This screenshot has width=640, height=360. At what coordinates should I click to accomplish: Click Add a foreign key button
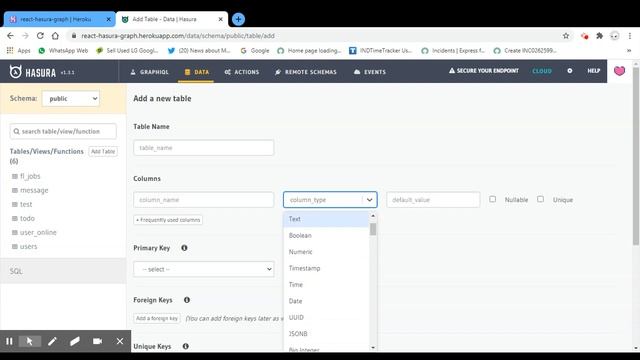pos(157,318)
